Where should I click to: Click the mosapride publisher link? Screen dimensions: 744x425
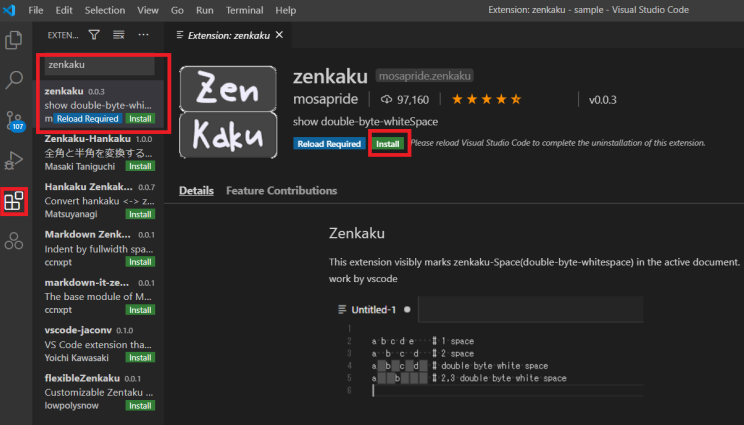click(326, 99)
